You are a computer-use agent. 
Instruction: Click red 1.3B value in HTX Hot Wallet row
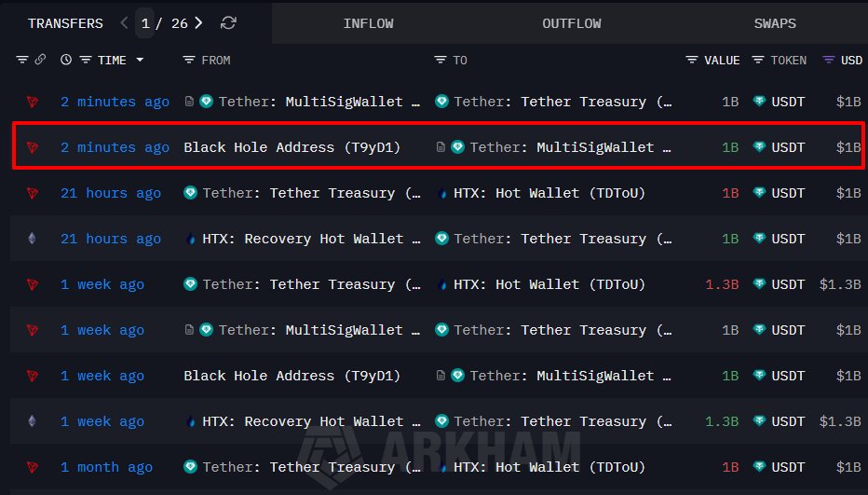[x=722, y=284]
